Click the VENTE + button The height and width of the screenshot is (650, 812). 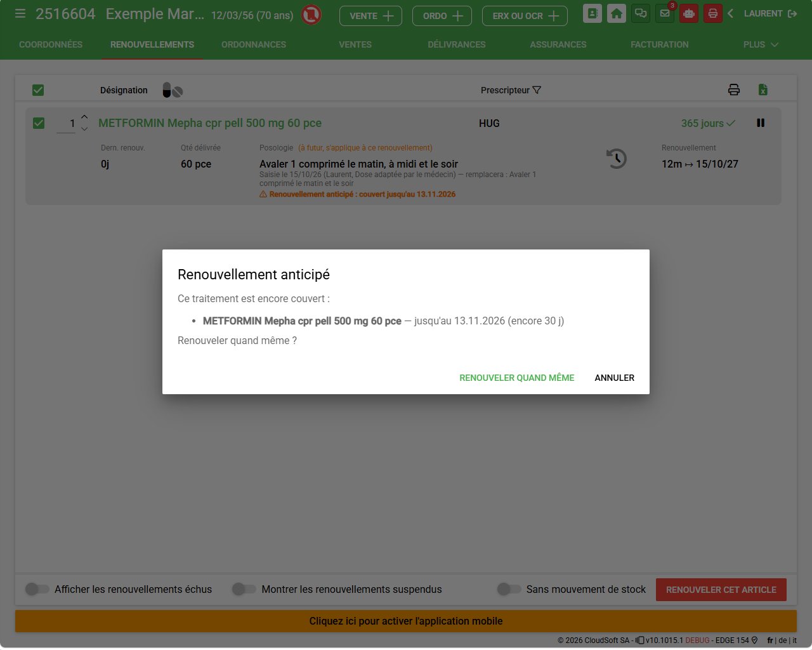(x=371, y=16)
